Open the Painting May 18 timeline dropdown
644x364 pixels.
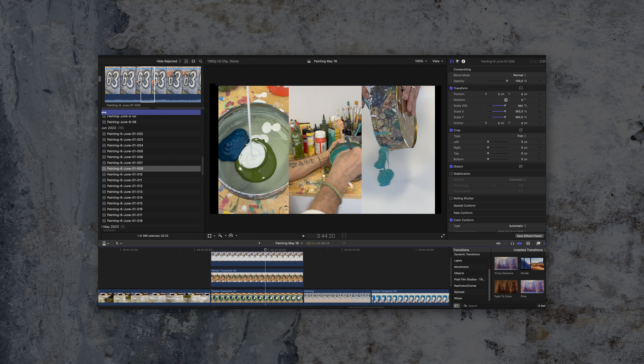pos(289,243)
